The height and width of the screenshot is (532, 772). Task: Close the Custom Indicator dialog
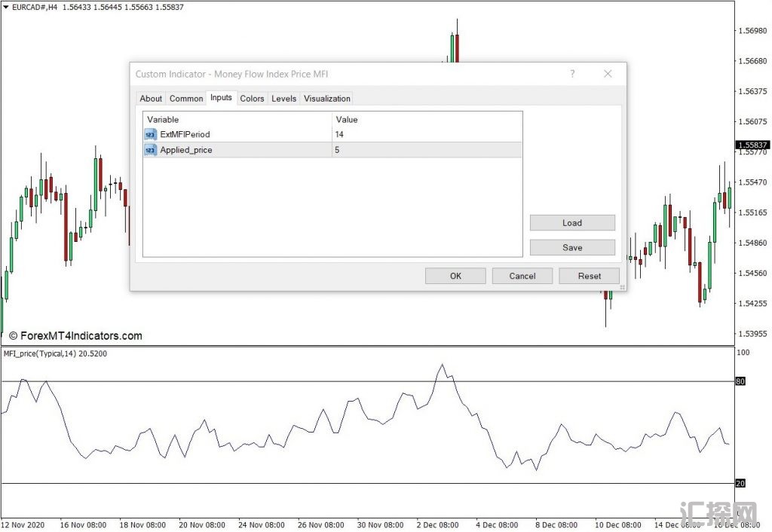[608, 74]
